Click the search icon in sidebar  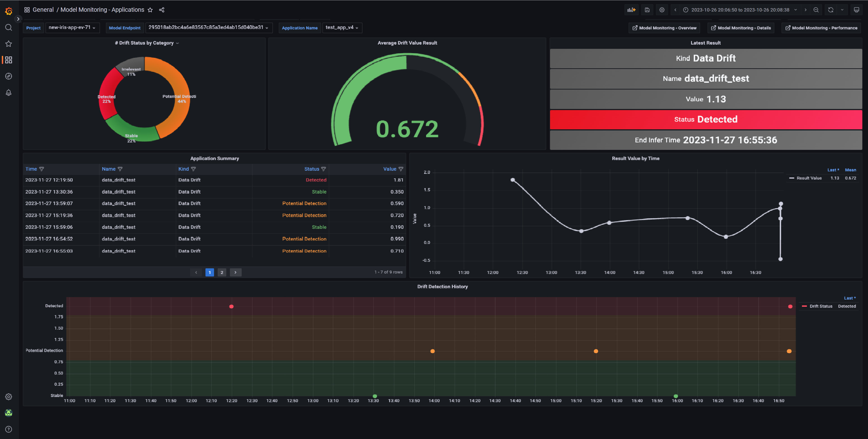pos(9,27)
